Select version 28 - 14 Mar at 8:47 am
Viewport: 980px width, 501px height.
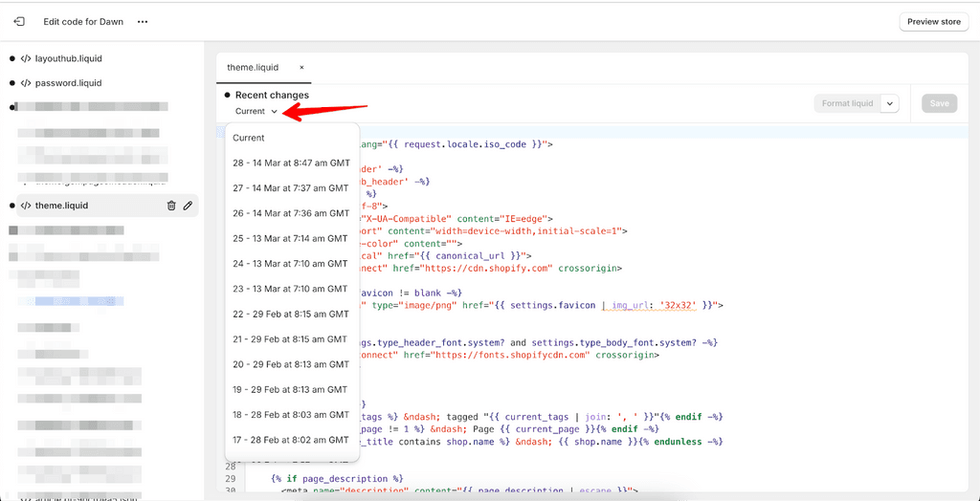[293, 163]
